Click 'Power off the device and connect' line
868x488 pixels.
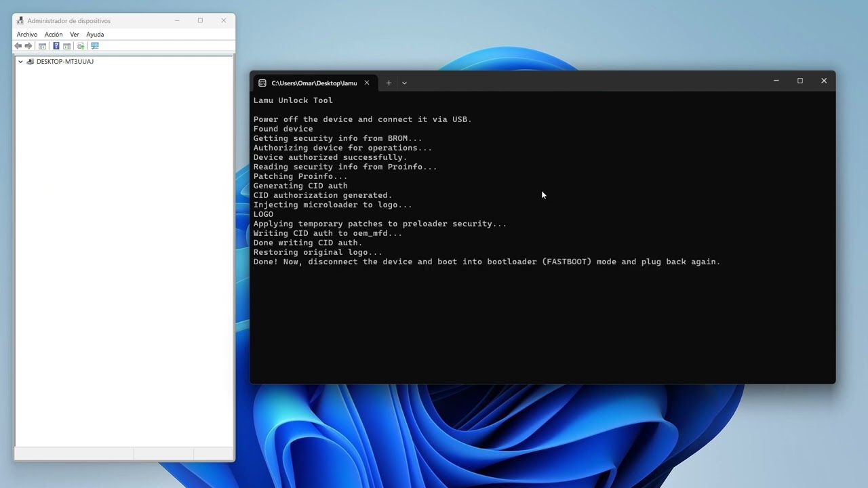(x=363, y=119)
